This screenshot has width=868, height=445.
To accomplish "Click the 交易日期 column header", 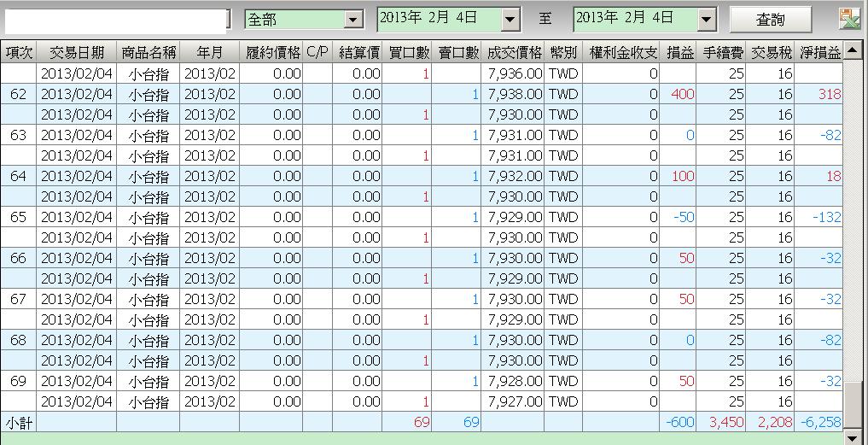I will (77, 52).
